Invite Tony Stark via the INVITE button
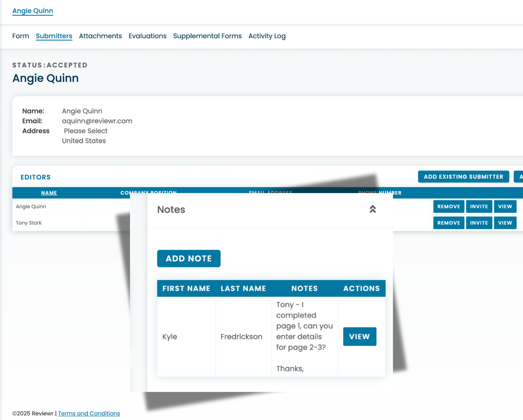523x420 pixels. [x=479, y=223]
